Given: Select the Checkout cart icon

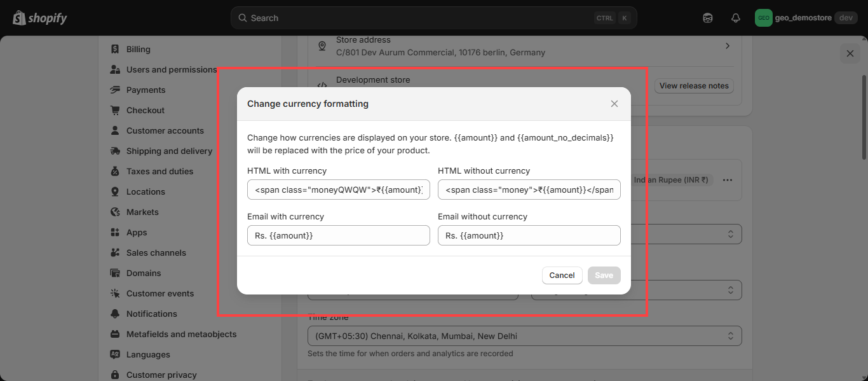Looking at the screenshot, I should 115,110.
